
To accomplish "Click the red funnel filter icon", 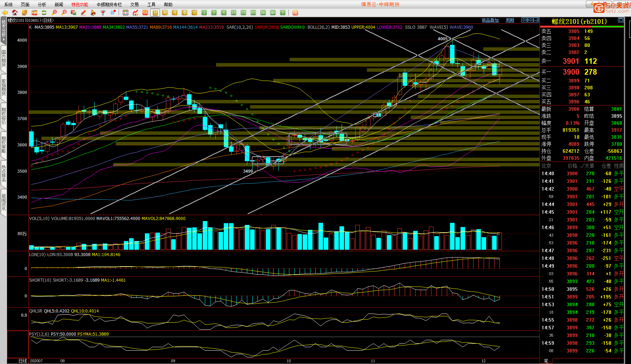I will pos(103,13).
